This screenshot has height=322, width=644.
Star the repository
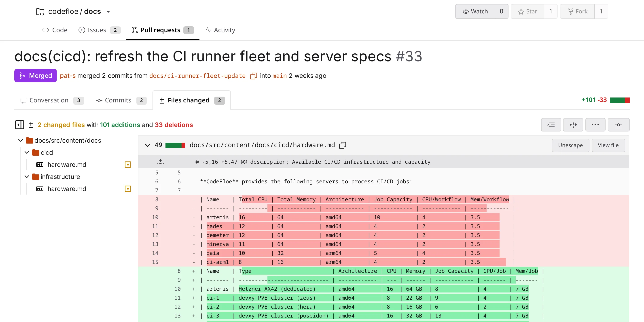[527, 11]
